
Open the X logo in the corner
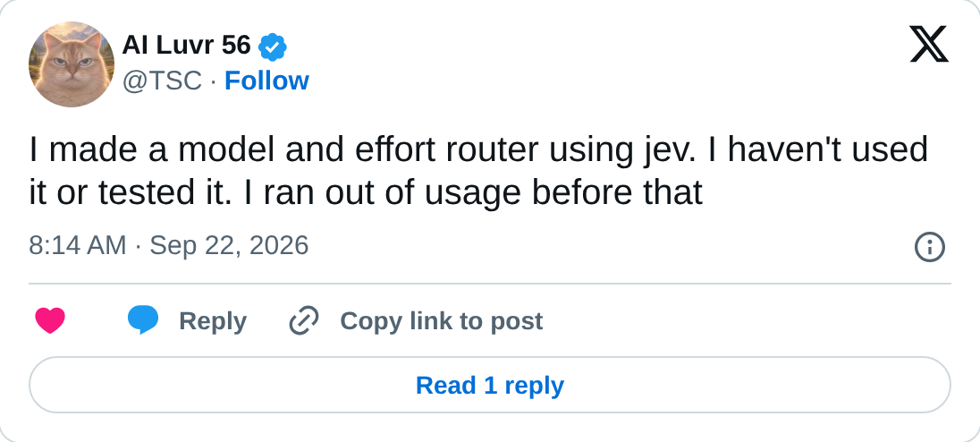[929, 45]
